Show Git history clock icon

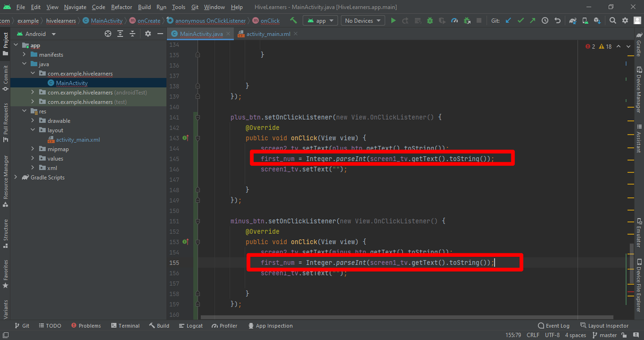[x=545, y=21]
